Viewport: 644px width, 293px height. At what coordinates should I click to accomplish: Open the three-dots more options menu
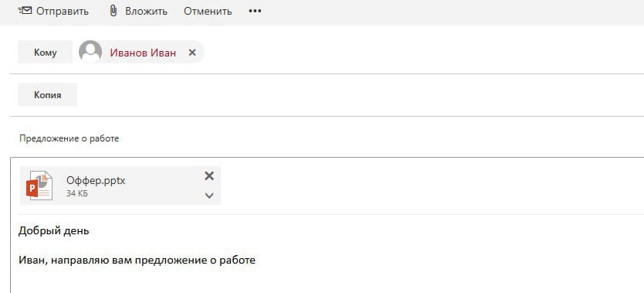255,11
